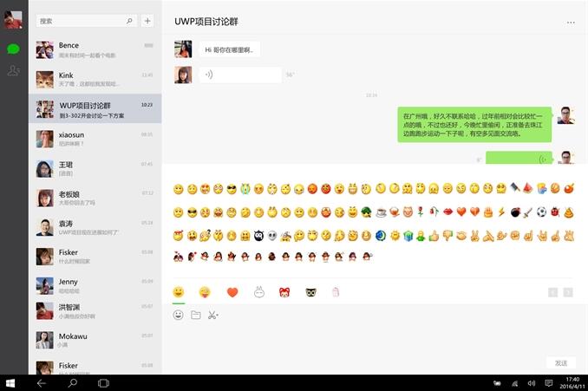Insert the pig head emoji
588x391 pixels.
pos(408,212)
